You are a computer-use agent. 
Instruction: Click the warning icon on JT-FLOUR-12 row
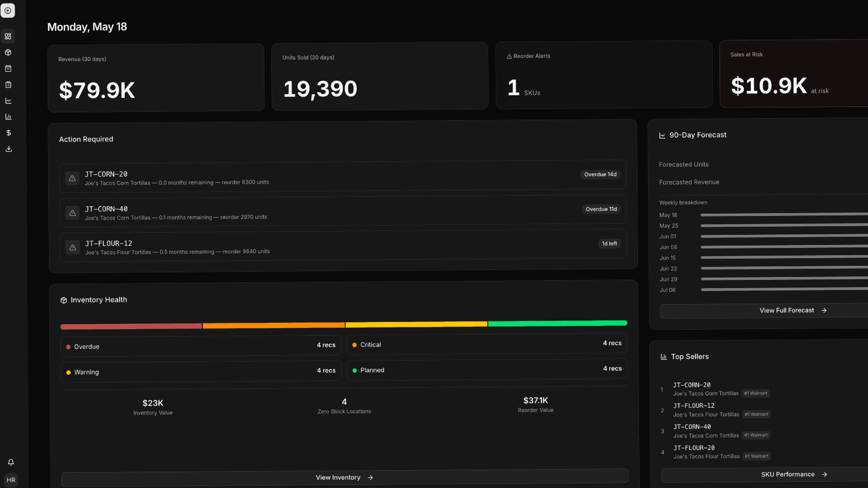pos(73,247)
